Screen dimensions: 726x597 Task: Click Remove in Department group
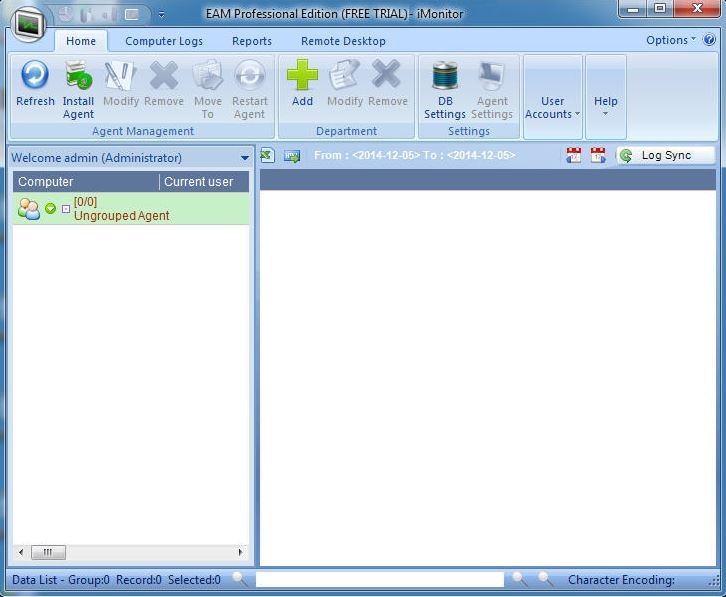click(x=388, y=83)
